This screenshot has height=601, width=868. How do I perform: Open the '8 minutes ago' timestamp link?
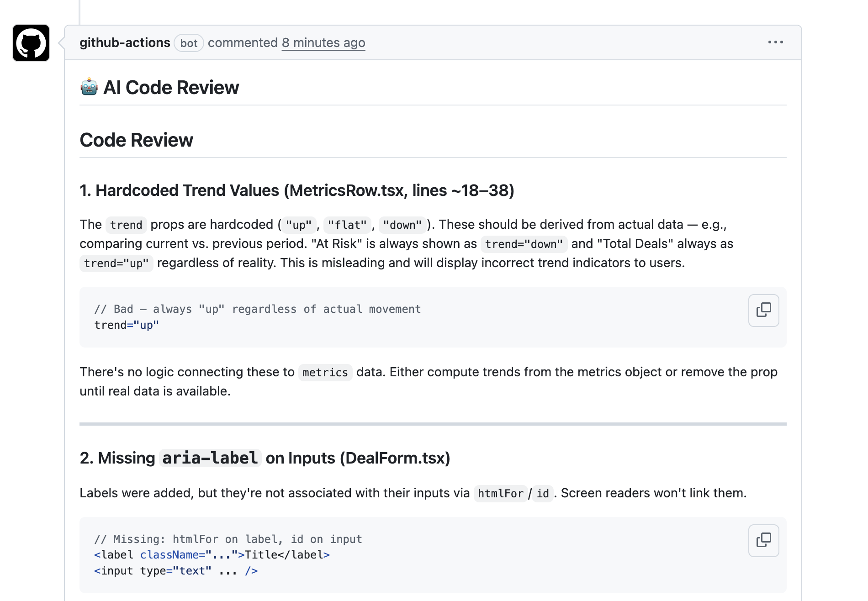[x=323, y=43]
